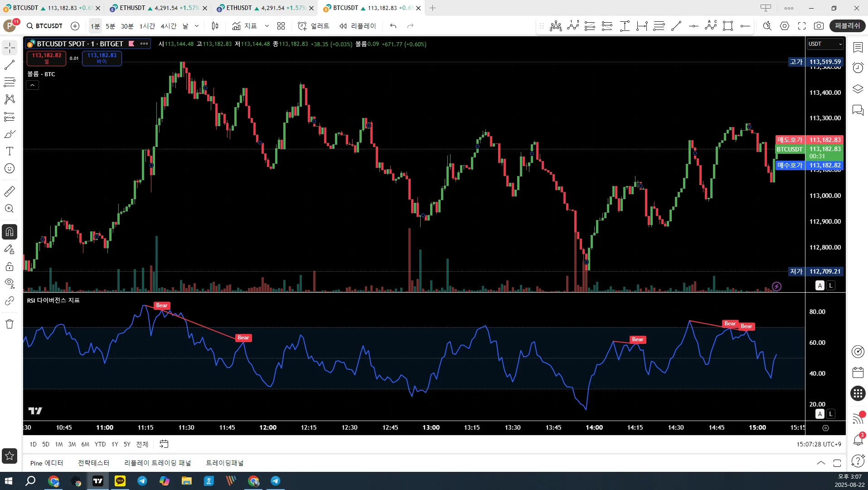Select the text T tool

(x=10, y=151)
